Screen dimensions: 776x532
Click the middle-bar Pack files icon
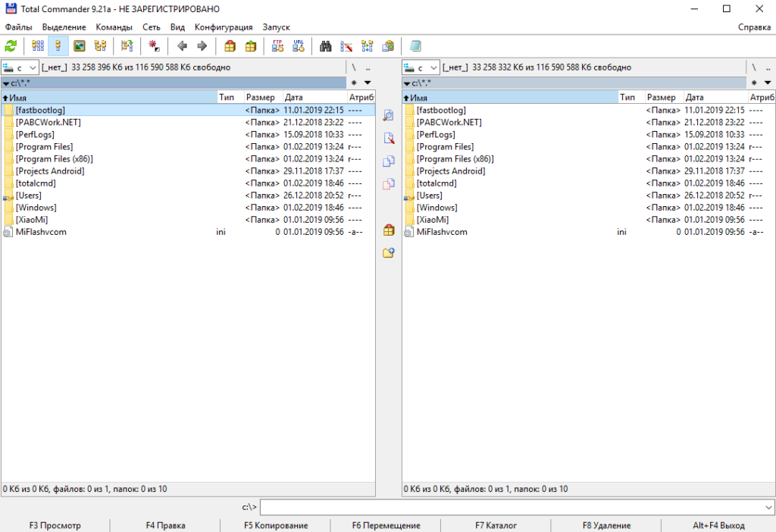389,230
